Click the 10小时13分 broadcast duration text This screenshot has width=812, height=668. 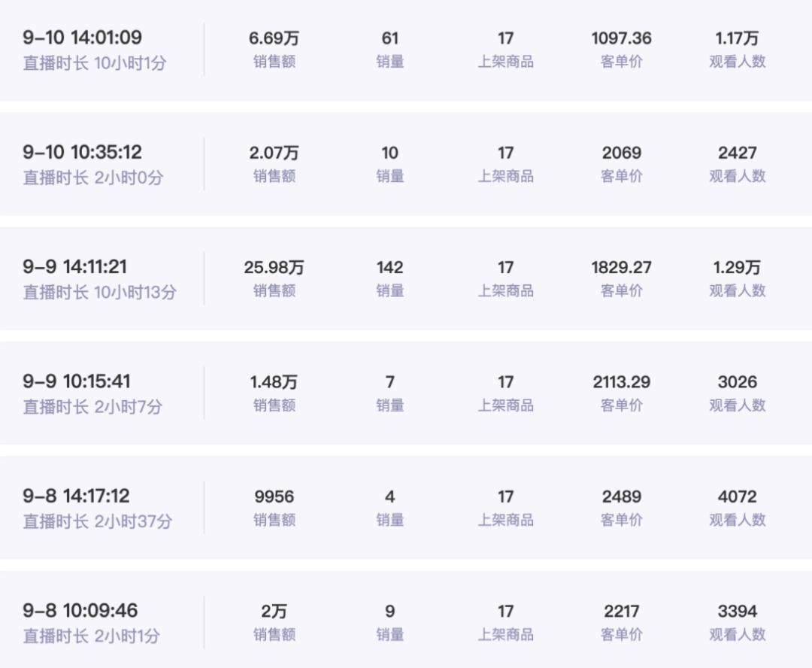tap(135, 292)
